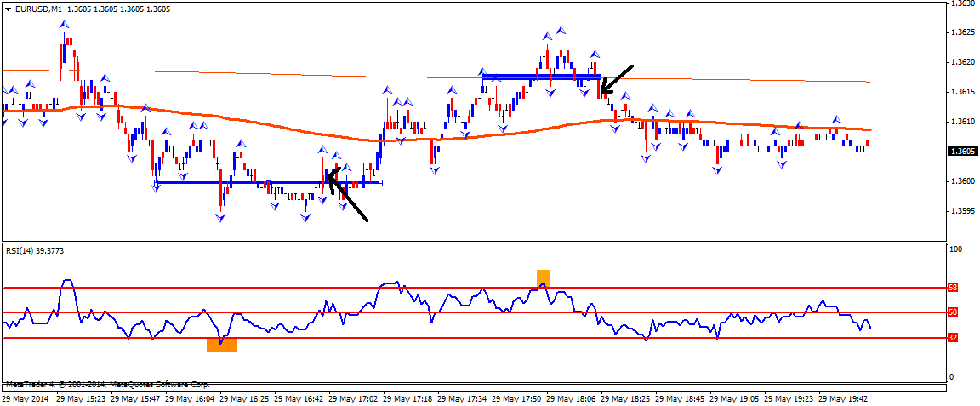Viewport: 980px width, 406px height.
Task: Click the 29 May 16:04 time label
Action: 190,397
